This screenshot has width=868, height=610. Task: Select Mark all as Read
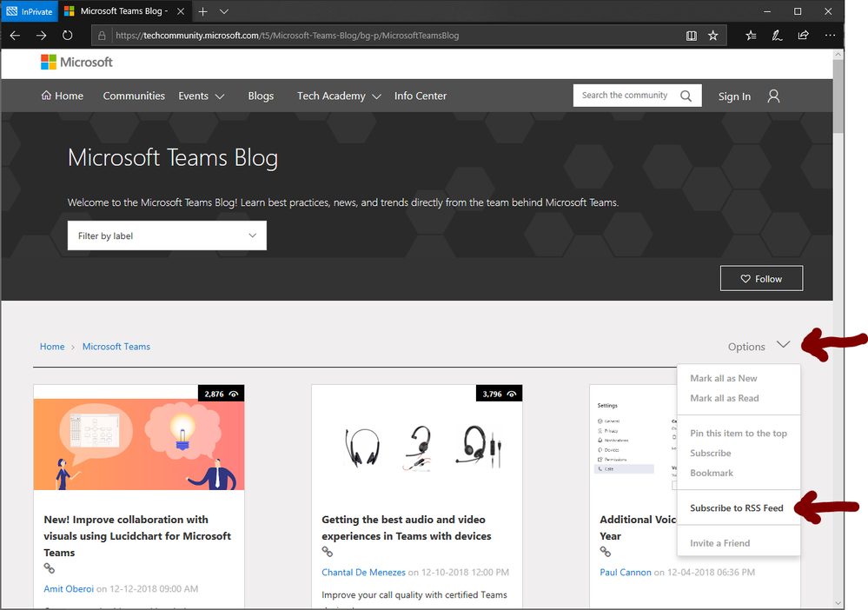pos(724,398)
